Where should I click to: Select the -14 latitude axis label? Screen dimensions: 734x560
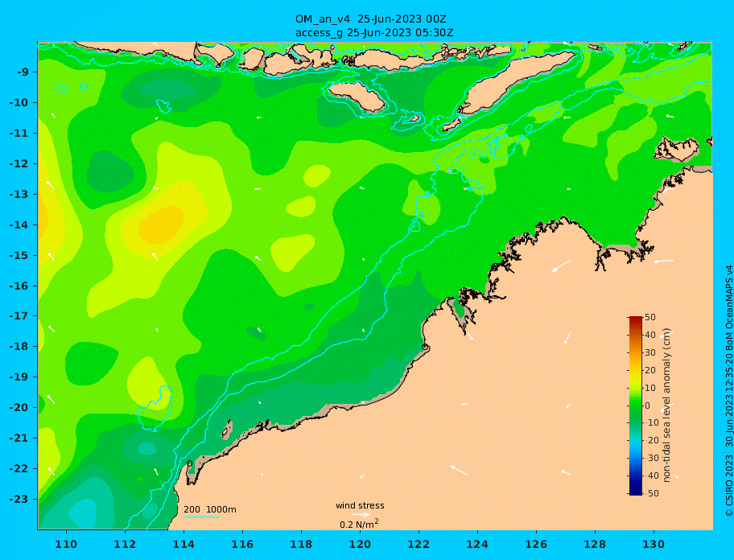(x=19, y=225)
